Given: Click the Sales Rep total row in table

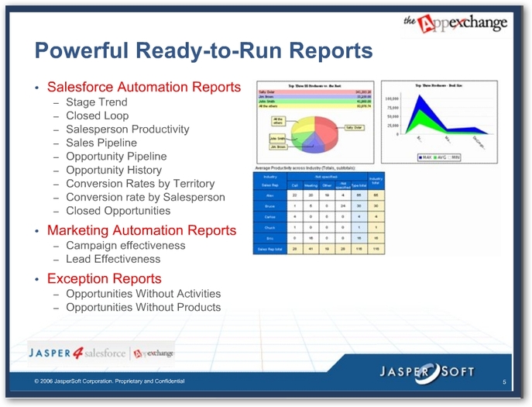Looking at the screenshot, I should (319, 249).
